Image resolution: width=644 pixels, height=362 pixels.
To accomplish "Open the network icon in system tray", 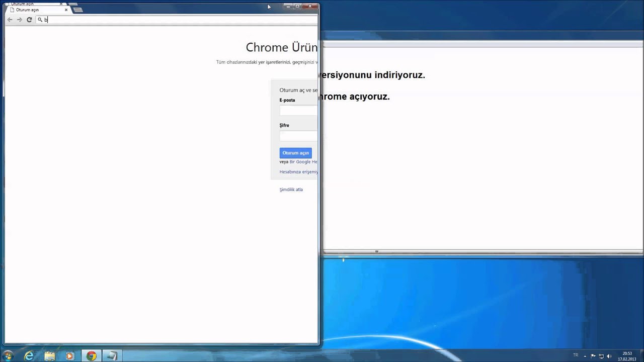I will (601, 356).
